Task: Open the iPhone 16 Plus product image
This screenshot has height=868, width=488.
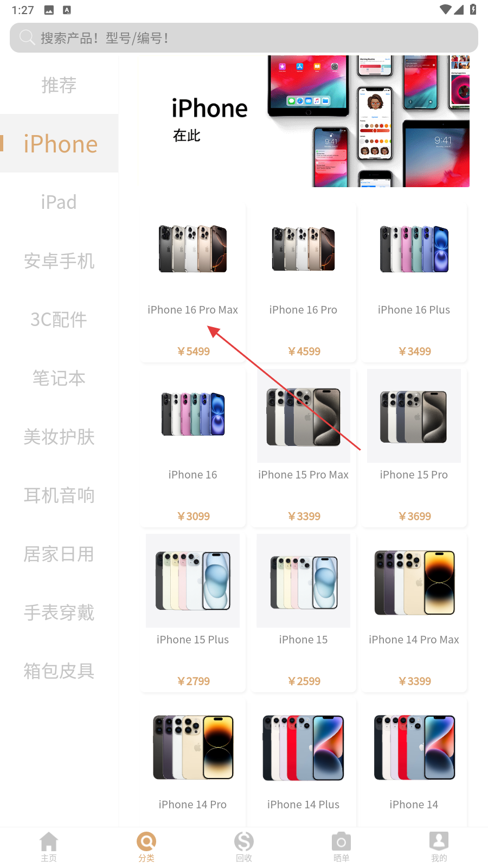Action: pos(414,249)
